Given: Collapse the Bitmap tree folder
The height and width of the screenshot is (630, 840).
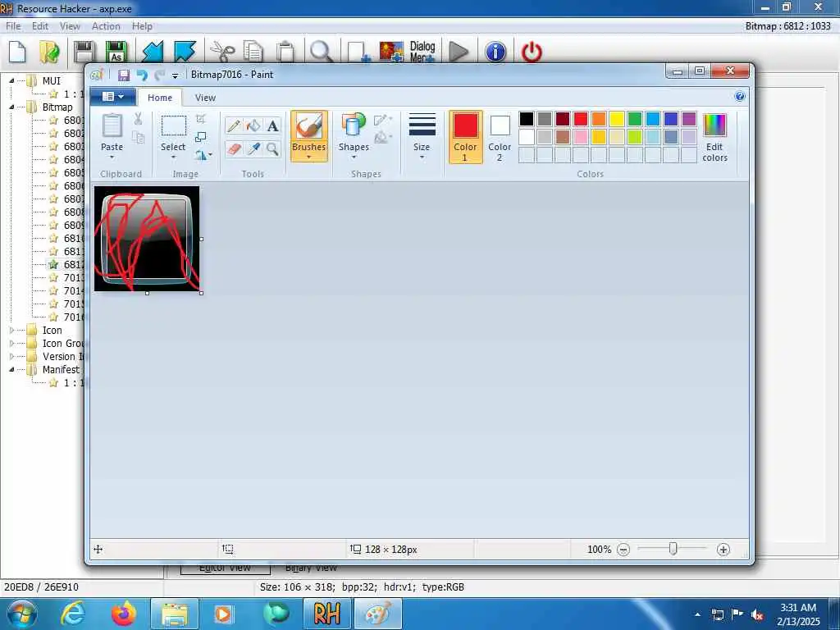Looking at the screenshot, I should tap(11, 107).
